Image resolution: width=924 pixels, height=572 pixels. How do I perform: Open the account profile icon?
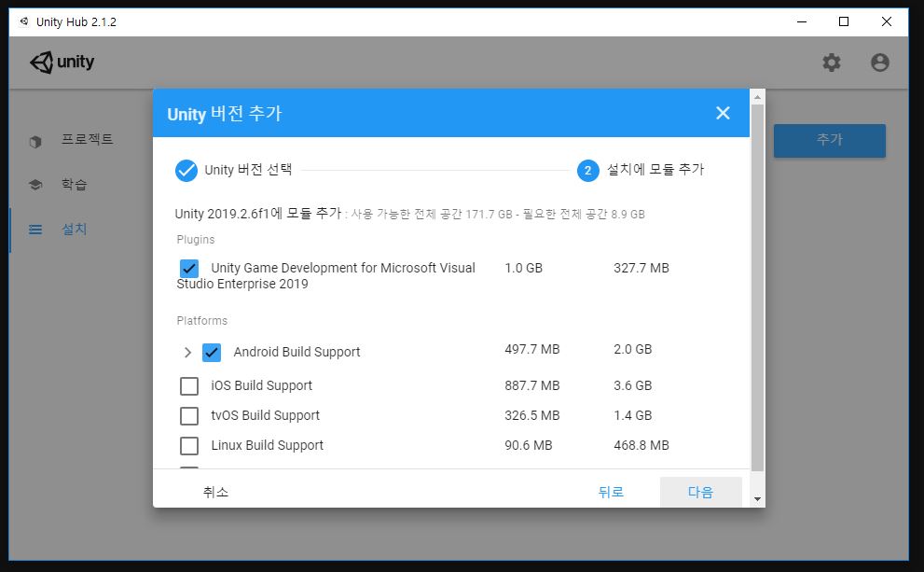click(x=880, y=63)
